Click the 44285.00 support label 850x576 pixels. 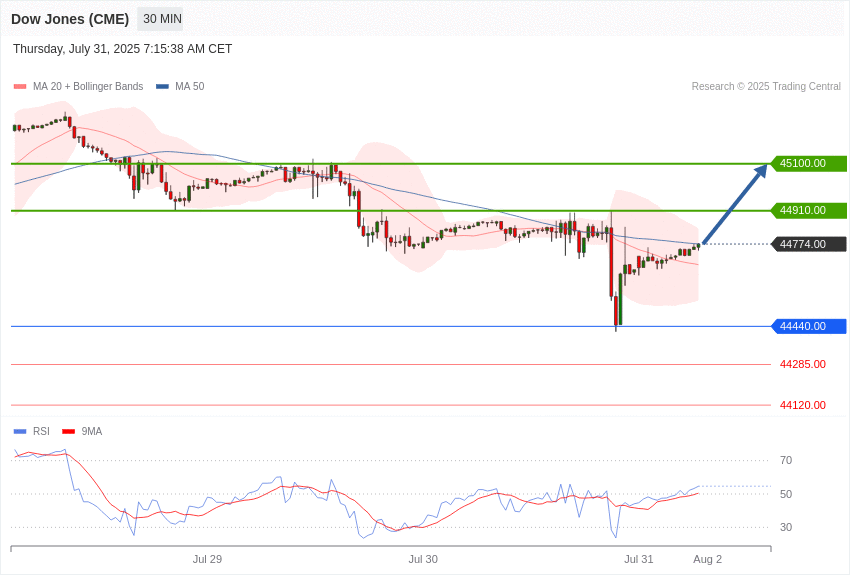pos(802,364)
